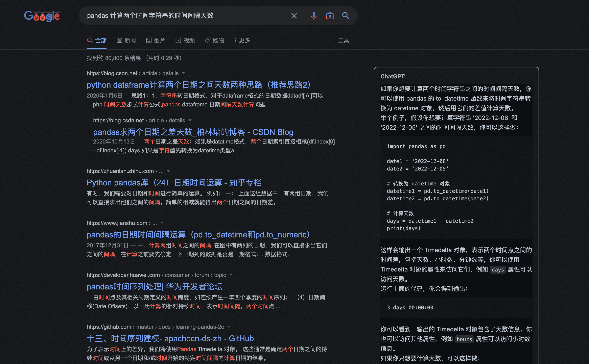Switch to the 图片 tab
589x364 pixels.
pyautogui.click(x=156, y=40)
